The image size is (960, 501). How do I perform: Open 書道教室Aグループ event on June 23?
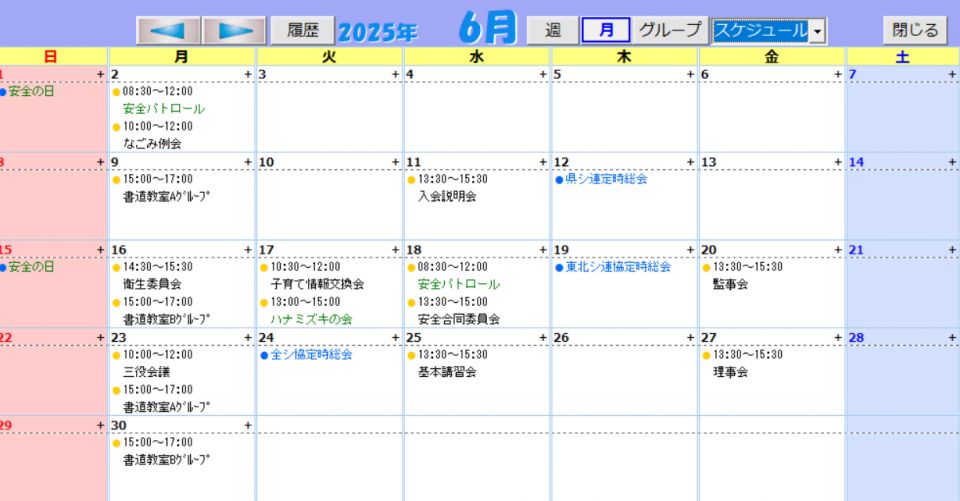point(166,407)
